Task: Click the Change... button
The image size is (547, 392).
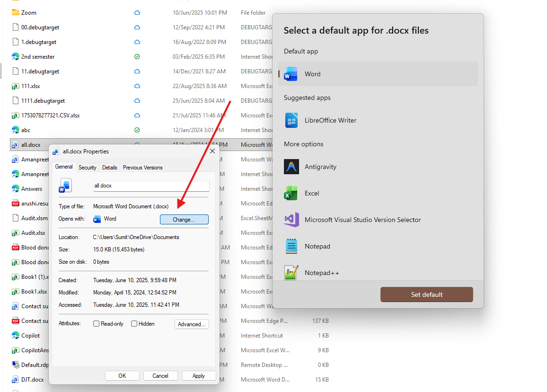Action: 184,220
